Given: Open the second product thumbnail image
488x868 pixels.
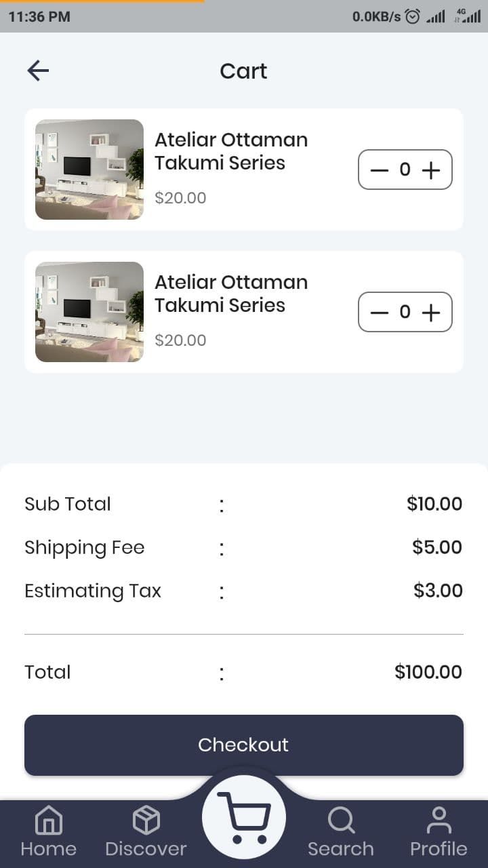Looking at the screenshot, I should click(89, 312).
